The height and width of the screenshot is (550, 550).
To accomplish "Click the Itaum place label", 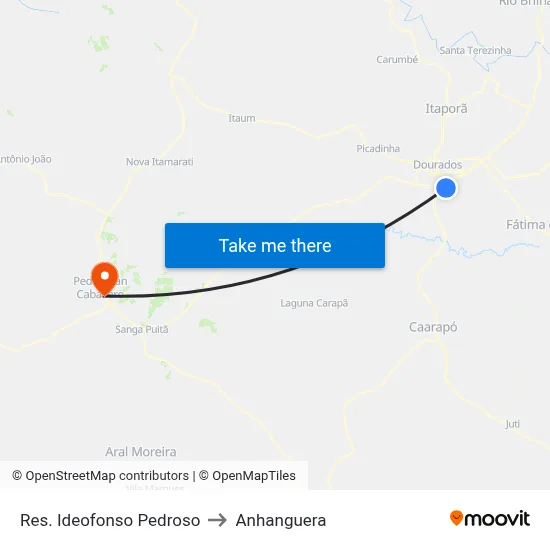I will (242, 118).
